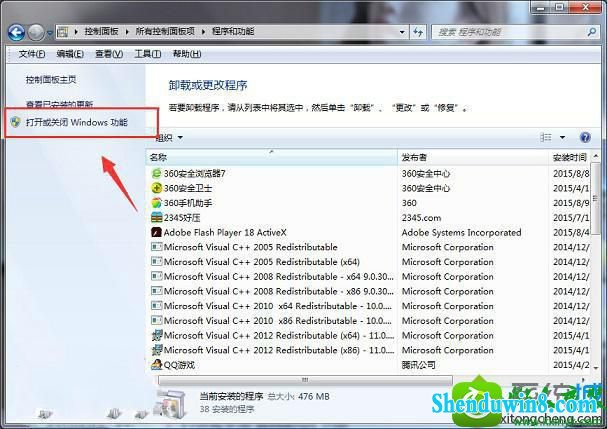Click icon of Visual C++ 2010 x86 Redistributable
The height and width of the screenshot is (429, 607).
(x=156, y=321)
